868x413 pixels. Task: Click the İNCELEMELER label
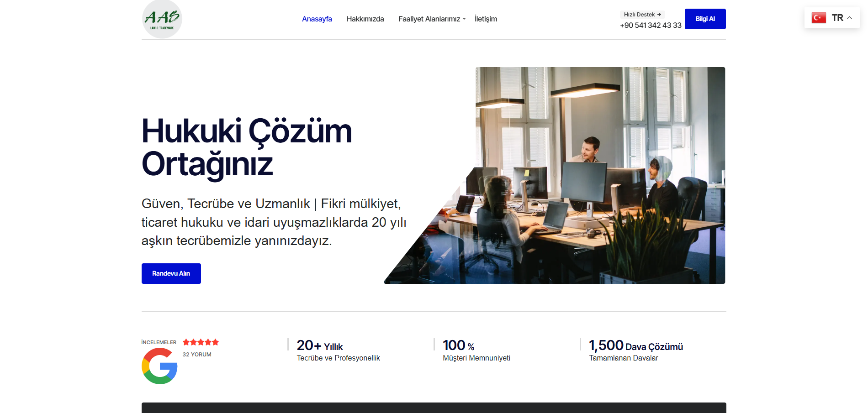click(159, 342)
